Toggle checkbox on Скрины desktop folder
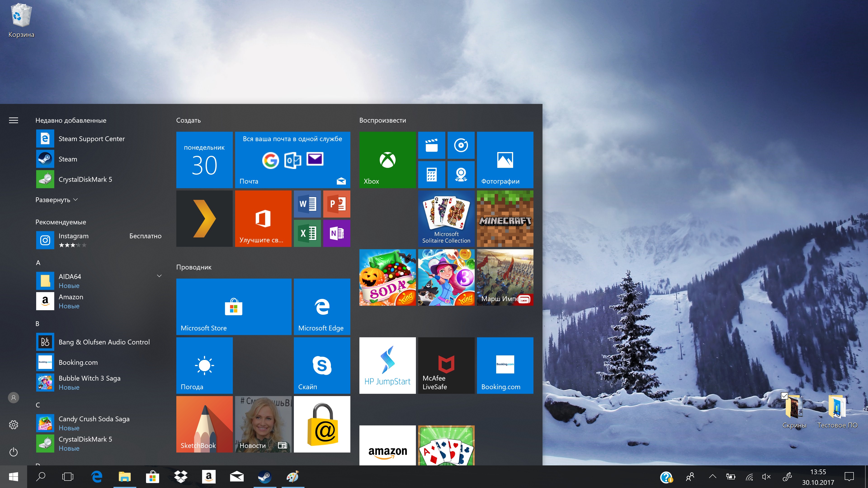Screen dimensions: 868x488 pos(784,396)
